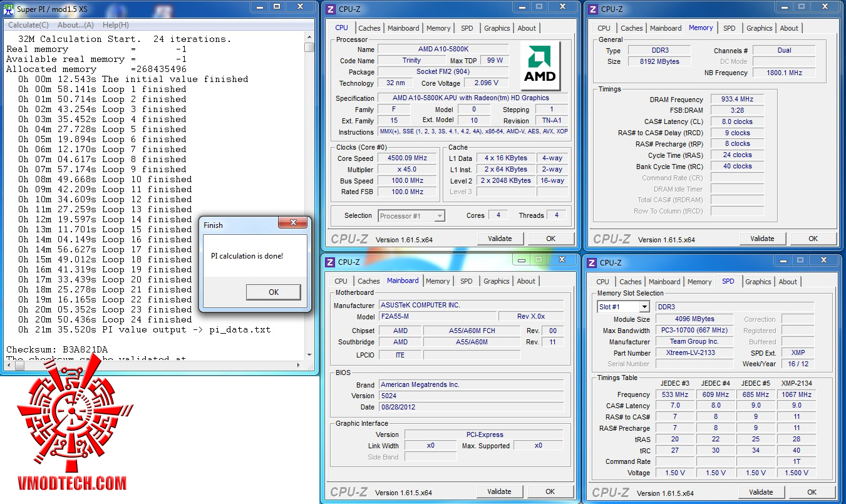The image size is (846, 504).
Task: Click the BIOS date value "08/28/2012"
Action: click(472, 407)
